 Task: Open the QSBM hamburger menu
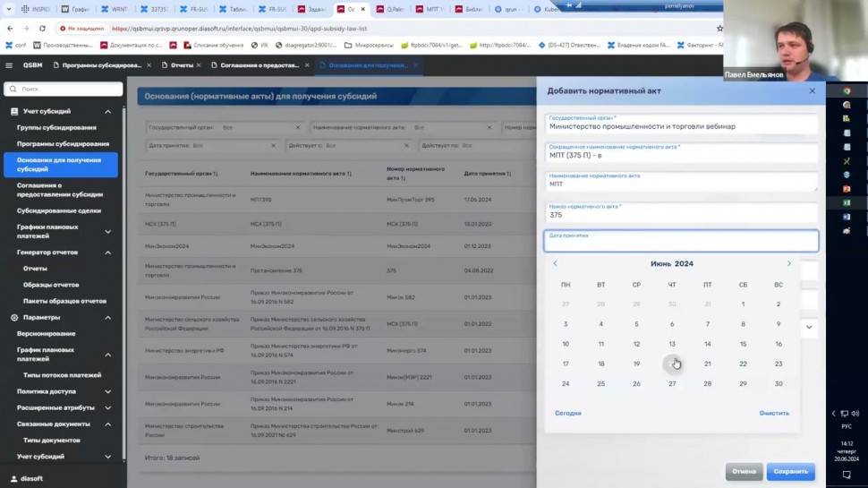pos(9,65)
